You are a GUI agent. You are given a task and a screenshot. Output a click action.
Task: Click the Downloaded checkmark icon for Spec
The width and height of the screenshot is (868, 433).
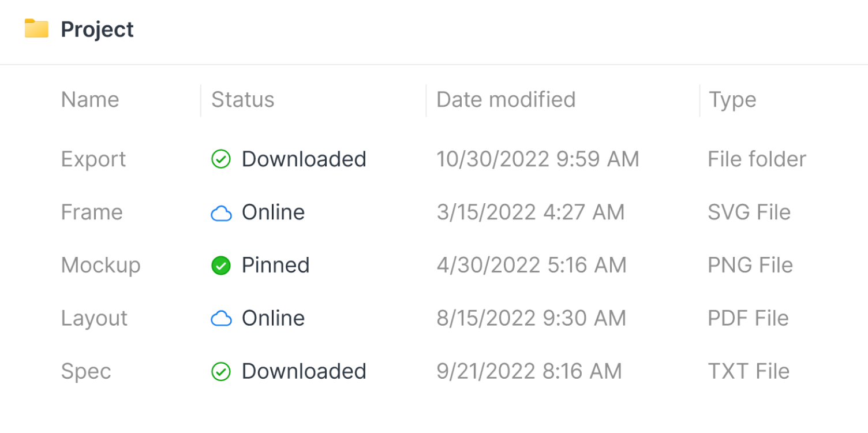pos(221,372)
